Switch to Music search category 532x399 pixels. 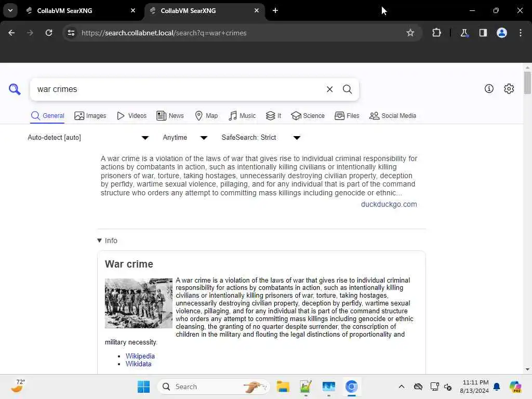click(242, 116)
